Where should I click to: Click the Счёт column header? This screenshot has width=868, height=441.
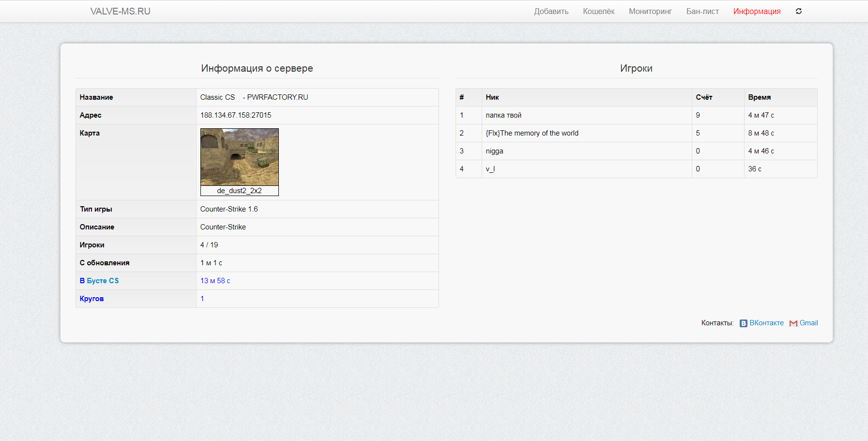point(704,97)
